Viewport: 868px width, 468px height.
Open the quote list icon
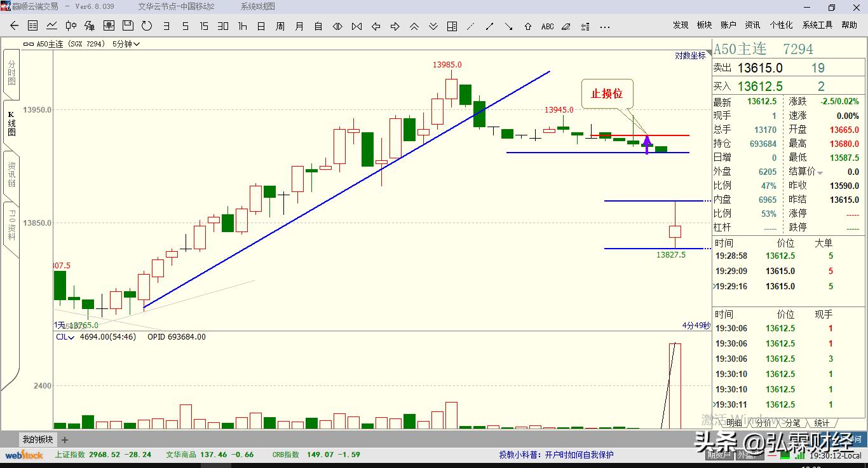tap(32, 26)
